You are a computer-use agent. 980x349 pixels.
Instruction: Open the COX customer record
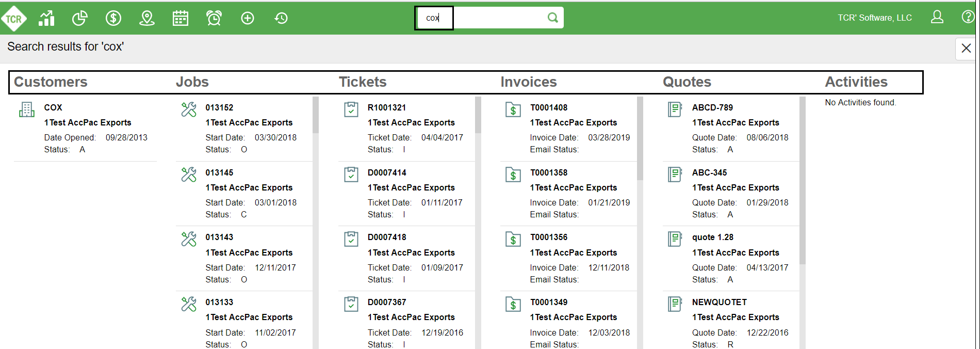point(53,107)
